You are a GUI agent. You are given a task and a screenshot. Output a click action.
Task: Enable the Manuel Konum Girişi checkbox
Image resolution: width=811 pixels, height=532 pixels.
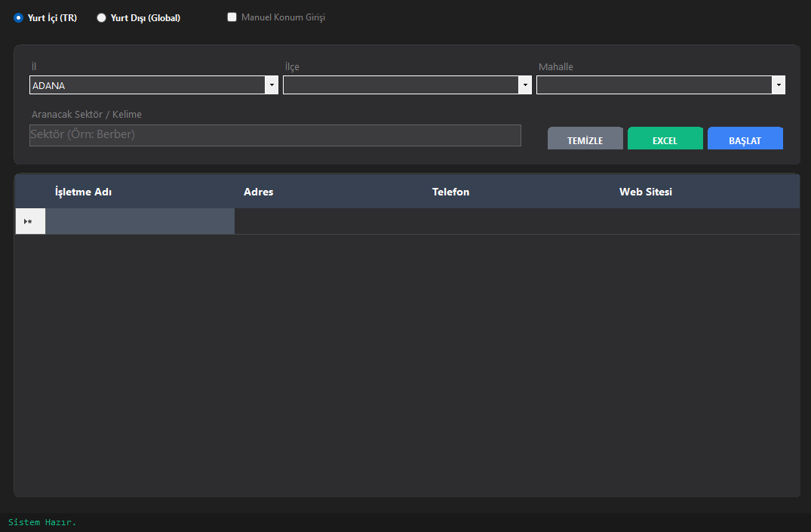(x=232, y=17)
